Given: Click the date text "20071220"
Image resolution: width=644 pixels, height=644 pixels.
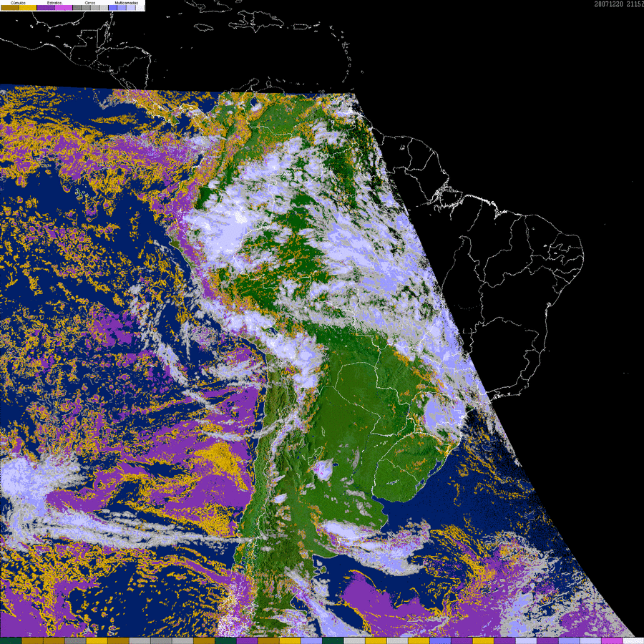Looking at the screenshot, I should pos(609,4).
